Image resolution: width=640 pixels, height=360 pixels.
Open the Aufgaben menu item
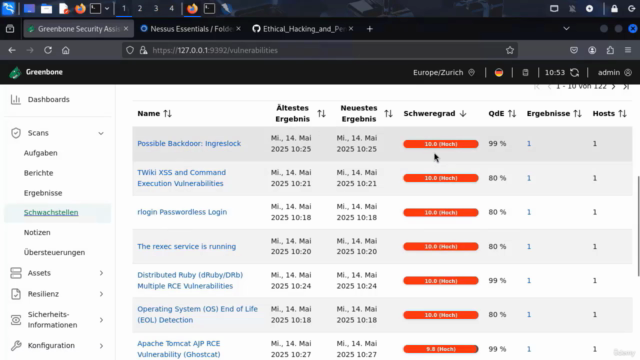(x=40, y=153)
